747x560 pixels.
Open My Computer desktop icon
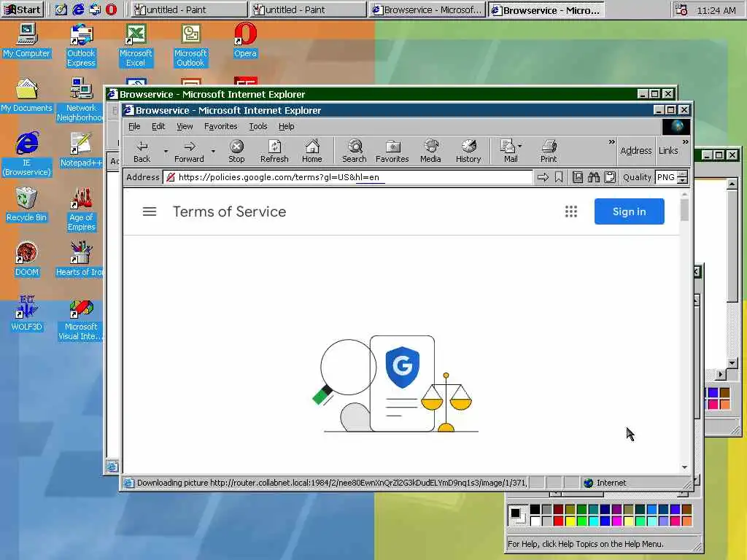(27, 41)
